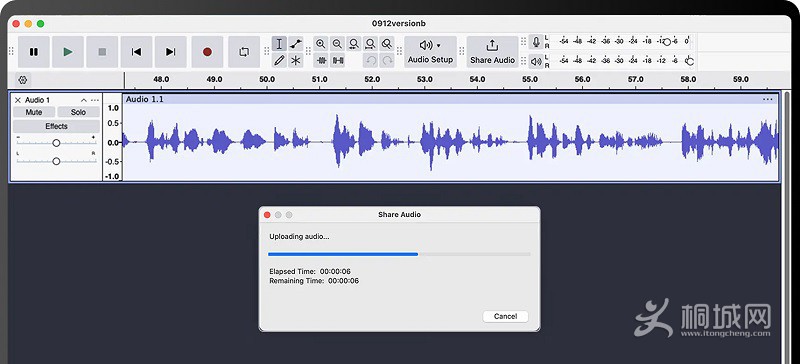Click the Audio 1 track name label
Screen dimensions: 800x364
[x=37, y=100]
